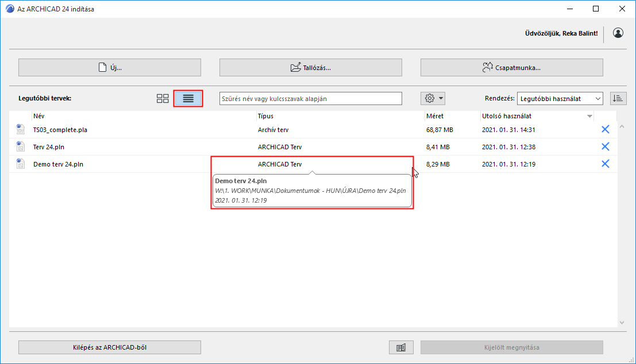
Task: Create a new project with Új button
Action: 110,67
